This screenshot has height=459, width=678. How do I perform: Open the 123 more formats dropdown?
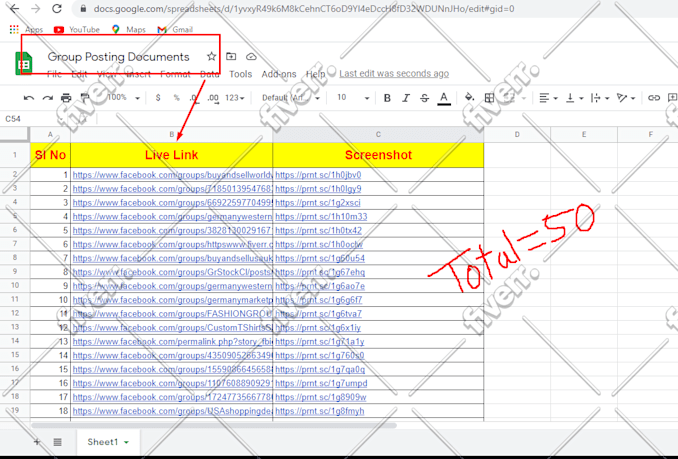click(x=235, y=98)
